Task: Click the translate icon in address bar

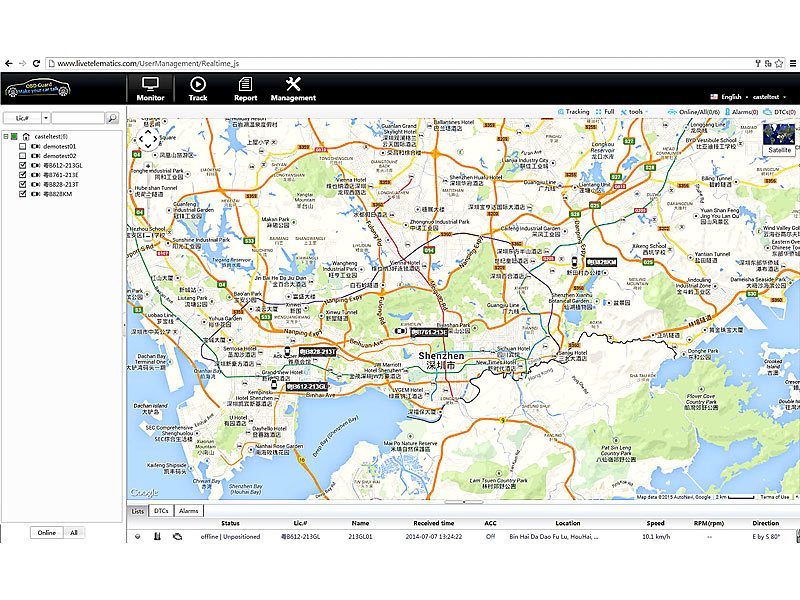Action: [768, 63]
